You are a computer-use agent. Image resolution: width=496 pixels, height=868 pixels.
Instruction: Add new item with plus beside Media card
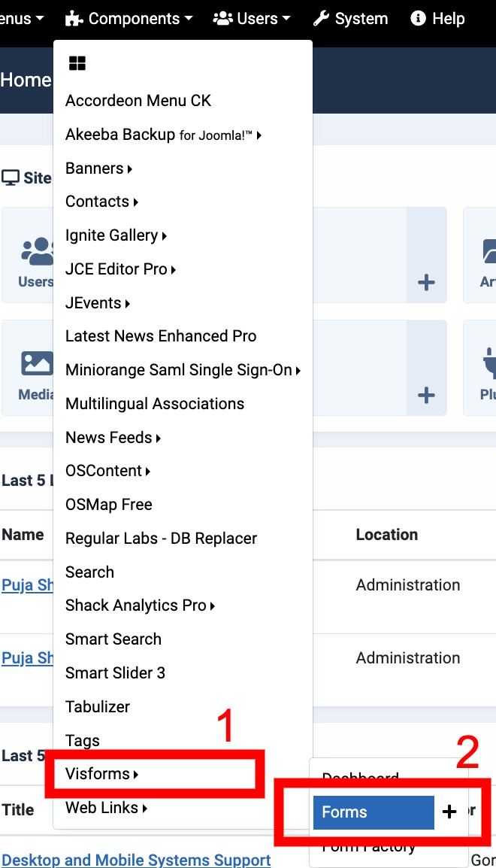pyautogui.click(x=426, y=395)
